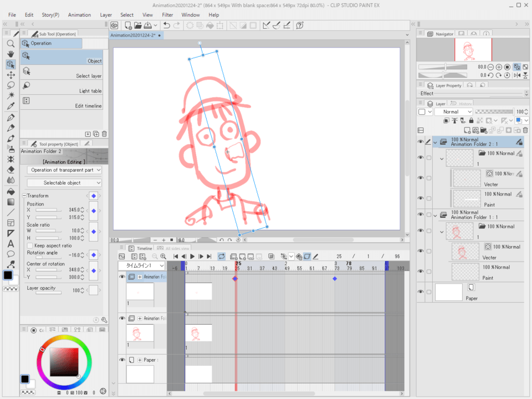532x399 pixels.
Task: Select the Hand move tool
Action: (11, 54)
